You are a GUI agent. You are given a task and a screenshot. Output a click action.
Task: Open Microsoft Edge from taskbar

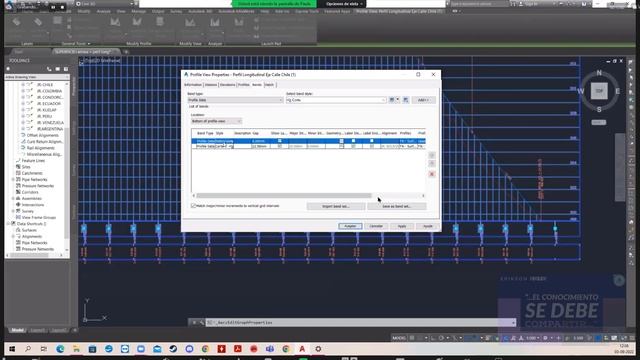click(x=60, y=349)
